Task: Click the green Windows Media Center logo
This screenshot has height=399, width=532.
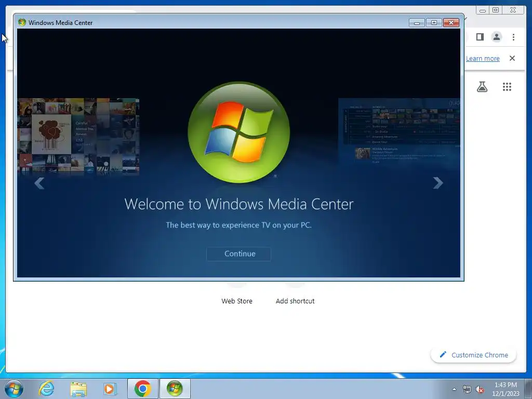Action: pyautogui.click(x=239, y=132)
